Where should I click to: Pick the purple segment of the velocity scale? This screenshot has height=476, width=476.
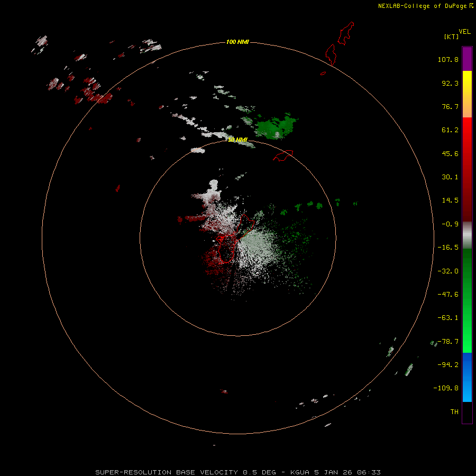coord(467,59)
